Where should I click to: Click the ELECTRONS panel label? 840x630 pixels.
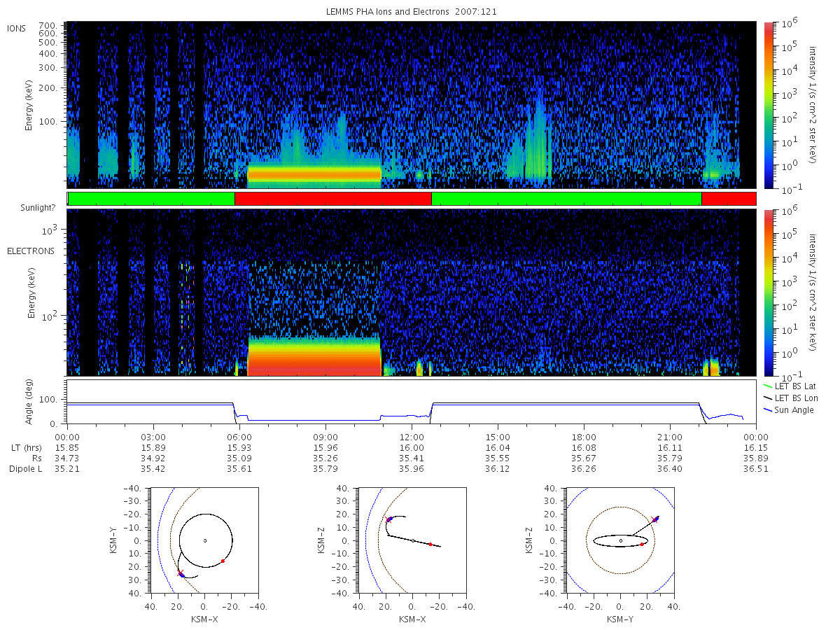pyautogui.click(x=30, y=251)
